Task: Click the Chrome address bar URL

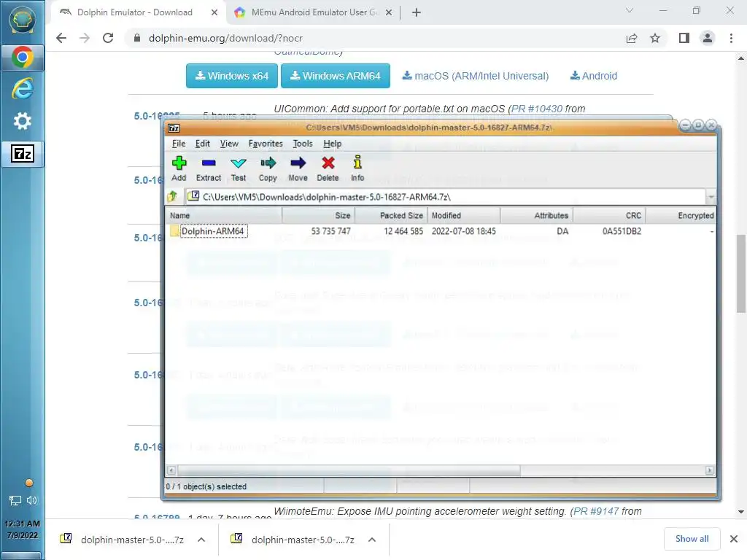Action: tap(225, 38)
